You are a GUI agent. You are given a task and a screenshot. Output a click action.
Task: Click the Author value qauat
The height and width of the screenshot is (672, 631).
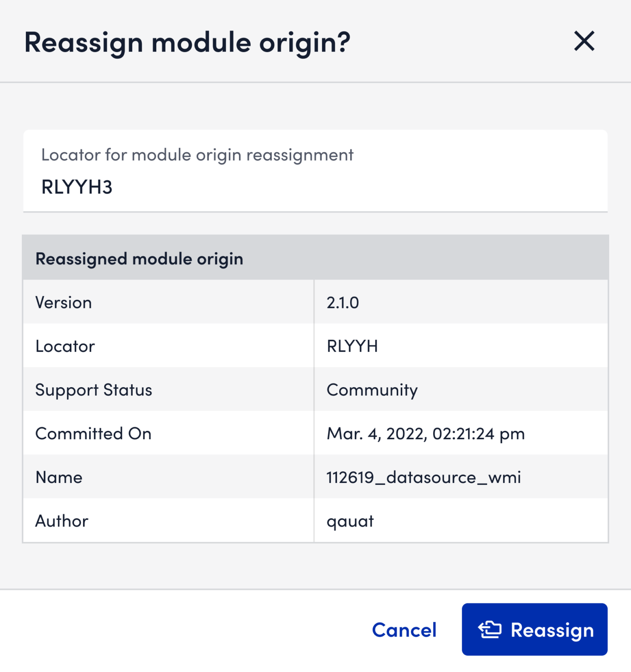350,521
